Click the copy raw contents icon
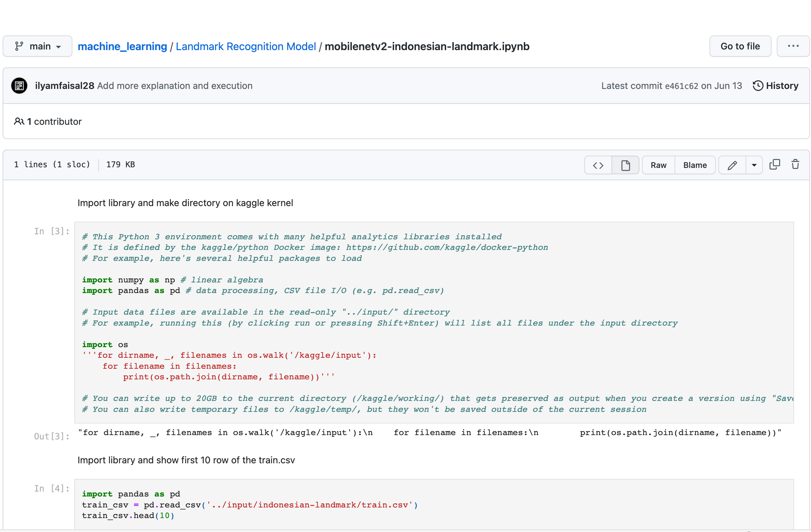Viewport: 811px width, 532px height. (774, 165)
